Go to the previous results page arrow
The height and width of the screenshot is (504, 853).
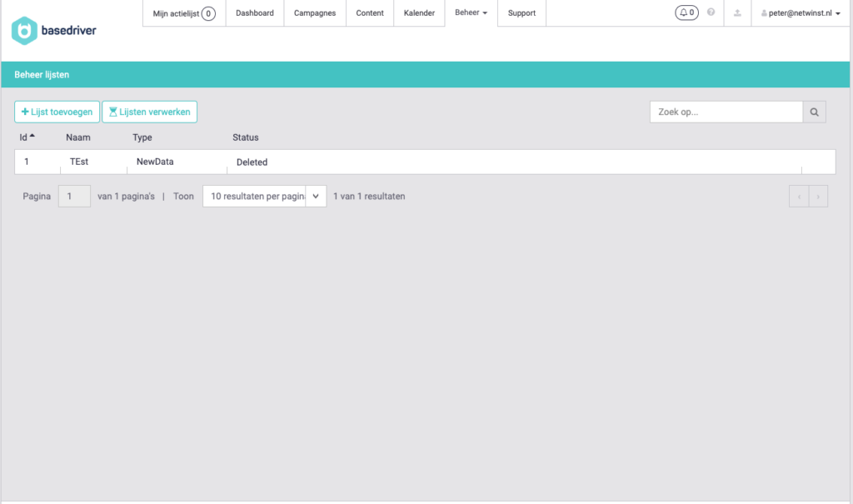[799, 197]
